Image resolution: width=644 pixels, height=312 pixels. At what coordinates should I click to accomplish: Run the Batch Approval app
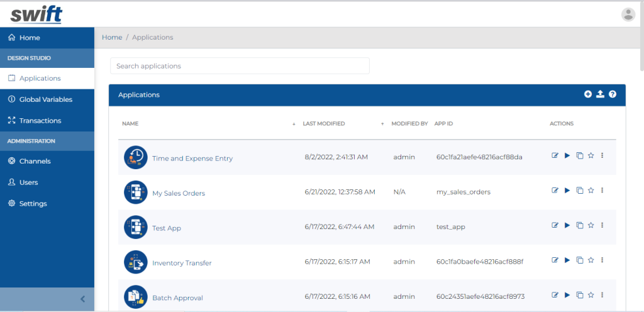(567, 295)
